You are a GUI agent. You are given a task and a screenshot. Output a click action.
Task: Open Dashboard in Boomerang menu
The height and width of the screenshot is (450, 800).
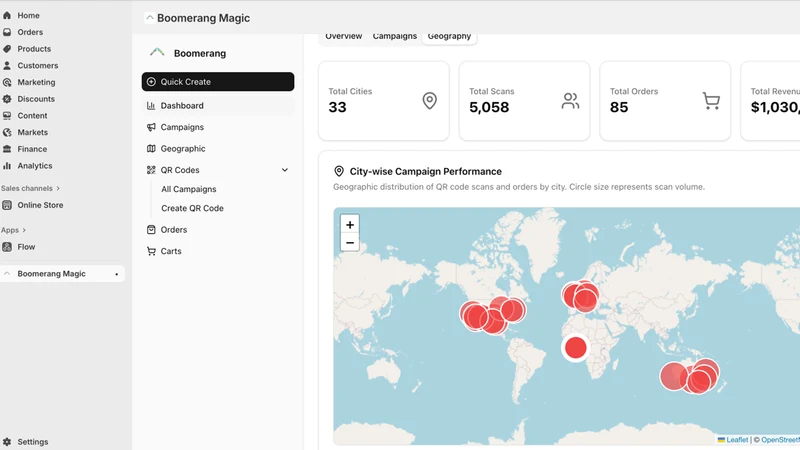(x=218, y=106)
